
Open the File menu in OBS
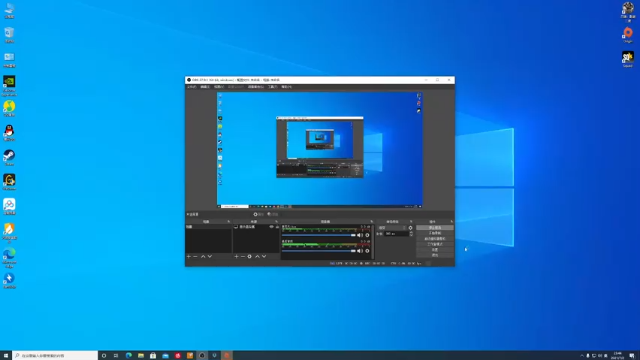(x=191, y=87)
